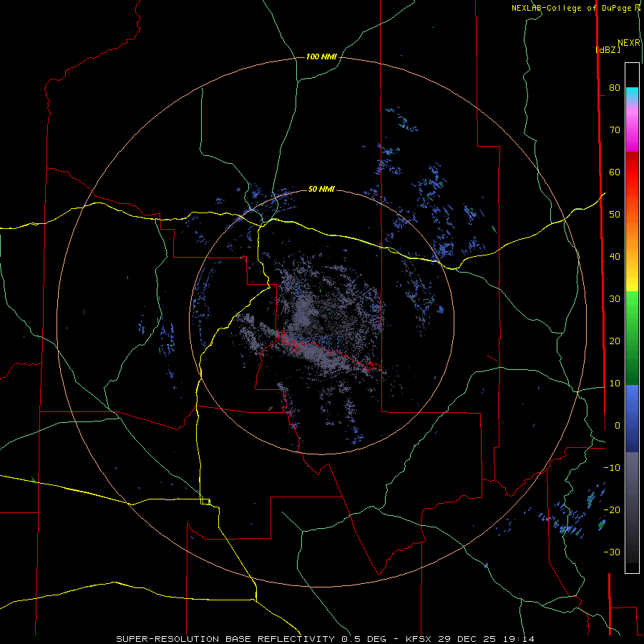
Task: Click the -20 value on the dBZ scale
Action: 612,509
